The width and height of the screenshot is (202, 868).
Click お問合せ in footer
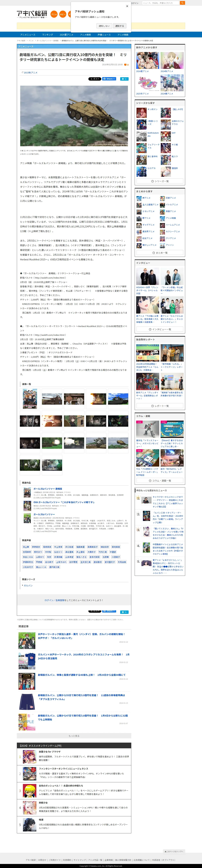(x=42, y=860)
